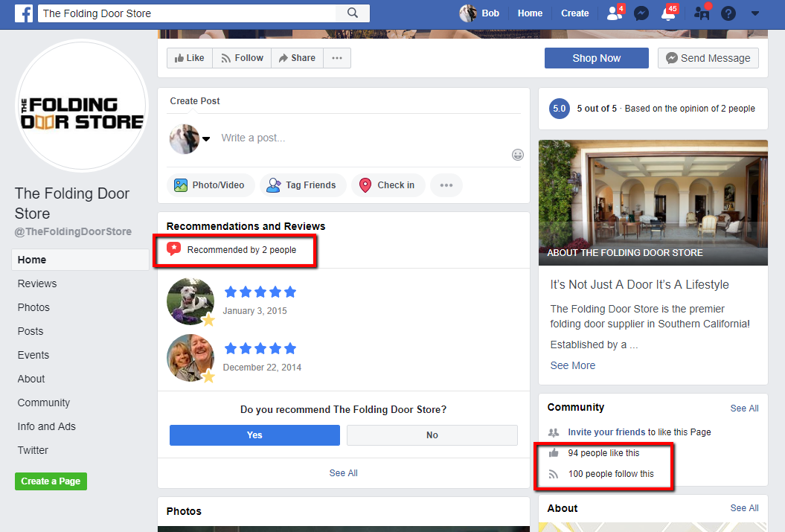Click Bob's name in top bar

pos(490,13)
